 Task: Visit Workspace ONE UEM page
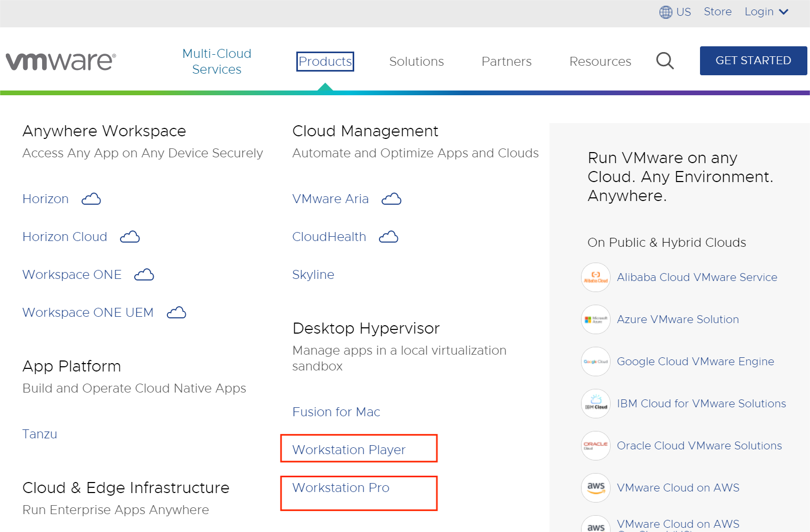pyautogui.click(x=88, y=313)
